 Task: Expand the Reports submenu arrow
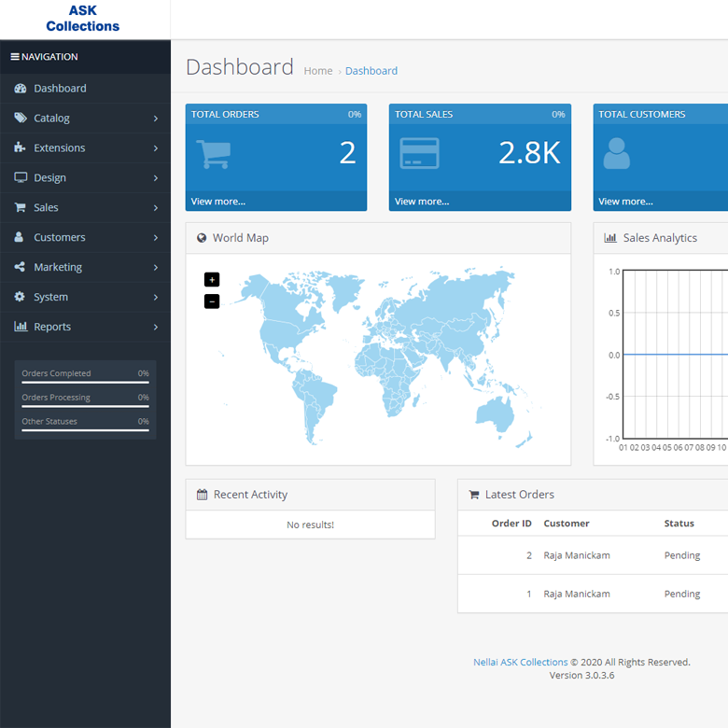[155, 328]
